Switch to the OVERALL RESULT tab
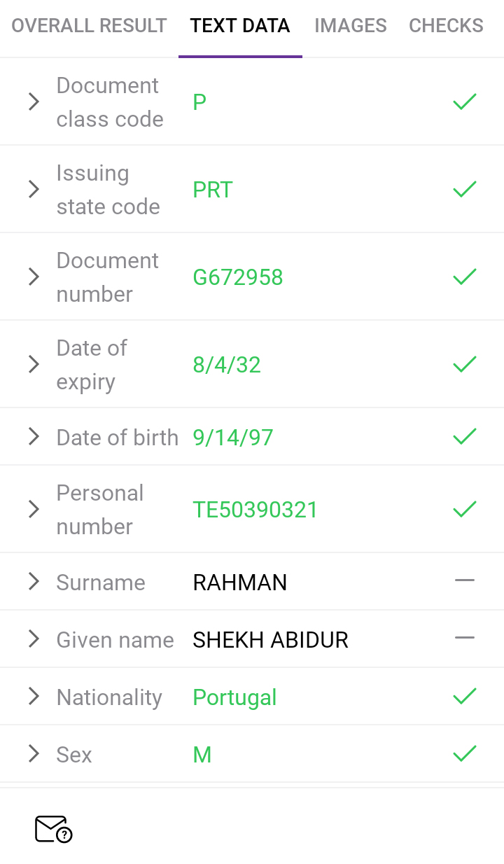504x864 pixels. click(89, 27)
